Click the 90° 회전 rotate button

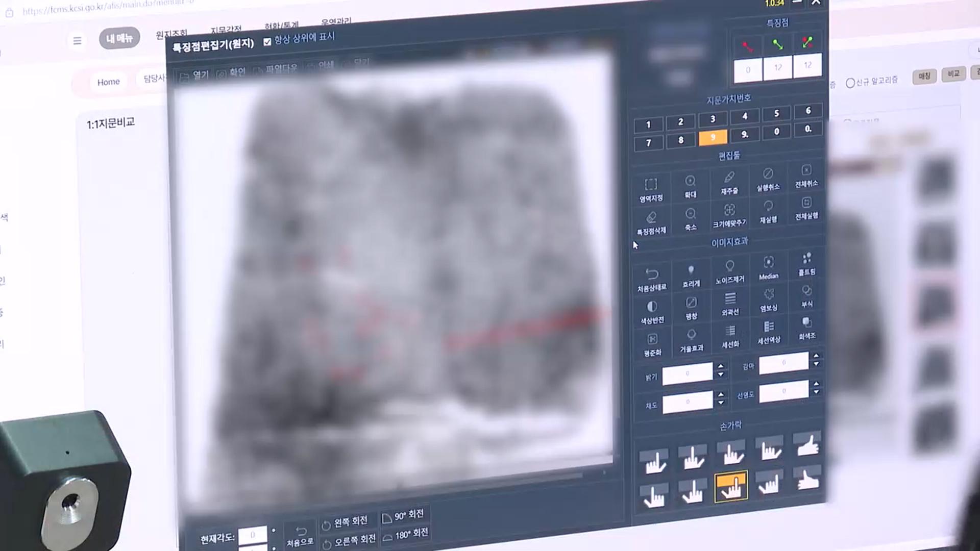(403, 515)
